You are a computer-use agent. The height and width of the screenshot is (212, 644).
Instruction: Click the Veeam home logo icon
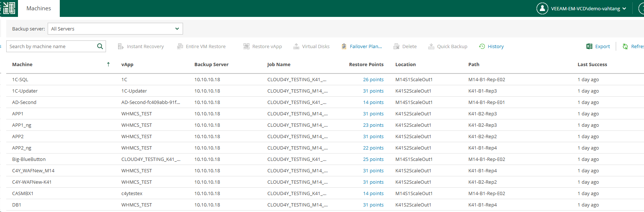coord(9,8)
